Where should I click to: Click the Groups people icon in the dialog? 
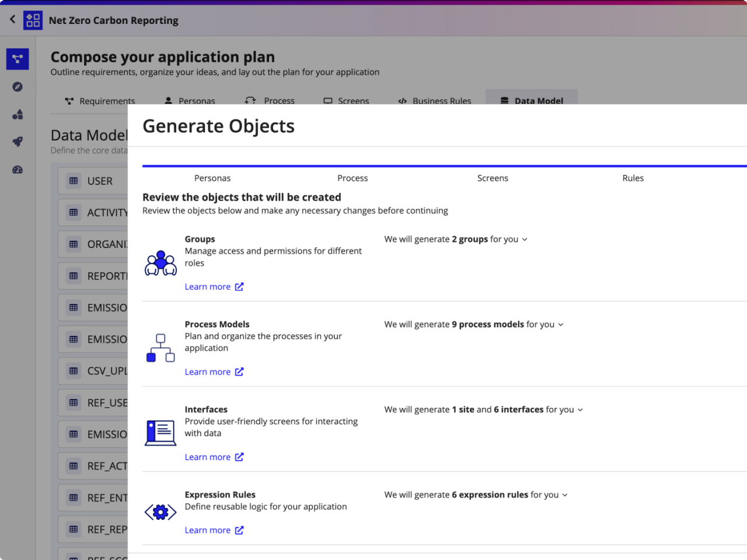point(160,262)
